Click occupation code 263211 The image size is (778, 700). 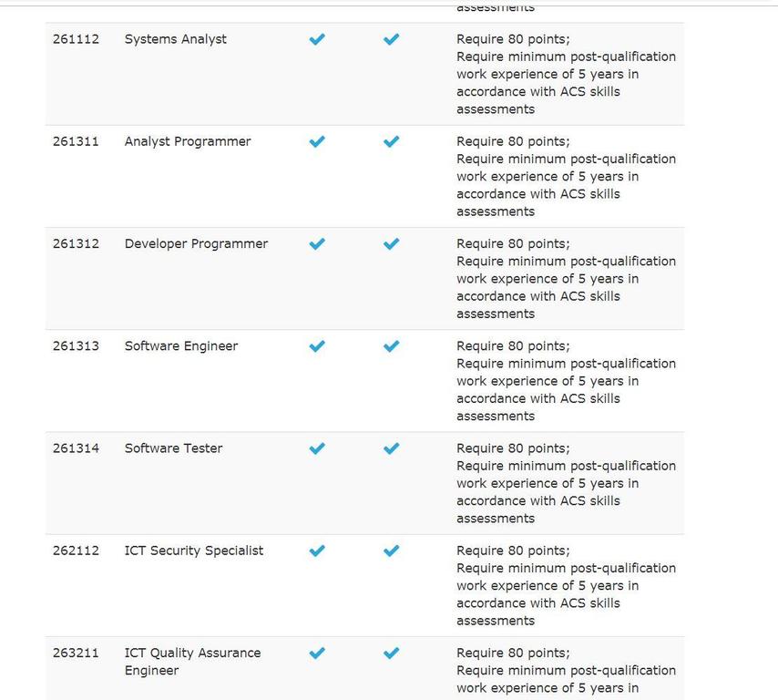click(x=76, y=653)
